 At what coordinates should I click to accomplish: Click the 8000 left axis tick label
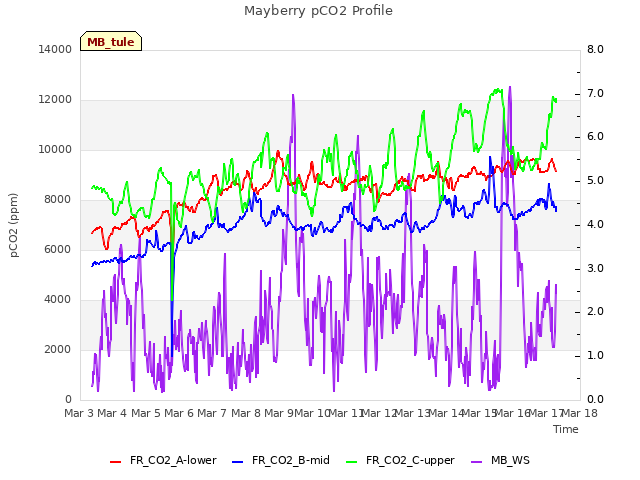pyautogui.click(x=58, y=200)
